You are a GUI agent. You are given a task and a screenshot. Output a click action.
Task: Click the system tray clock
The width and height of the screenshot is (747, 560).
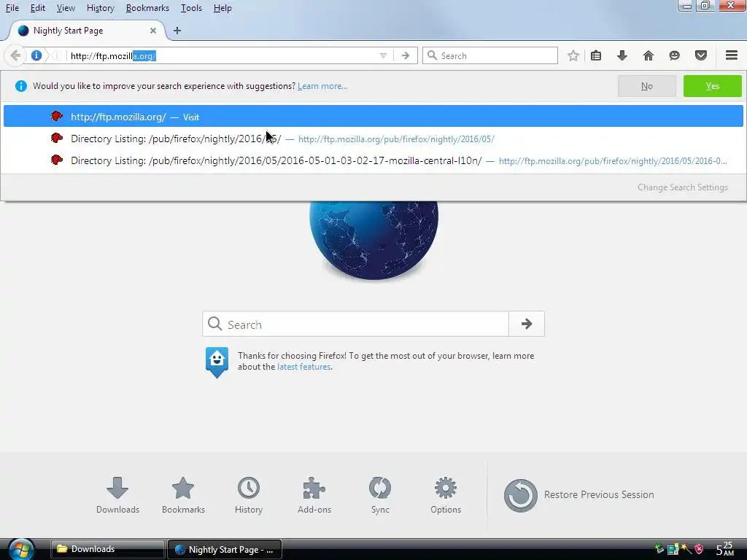[x=725, y=549]
